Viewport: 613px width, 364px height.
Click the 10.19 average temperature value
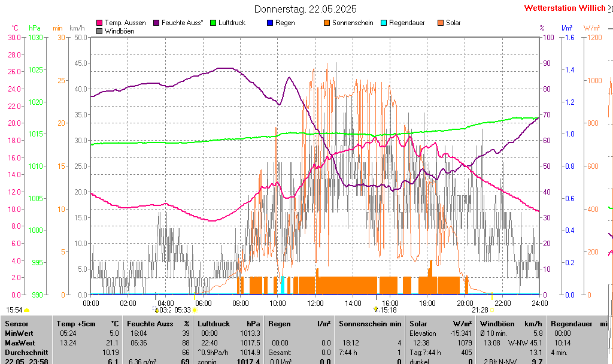(x=111, y=352)
